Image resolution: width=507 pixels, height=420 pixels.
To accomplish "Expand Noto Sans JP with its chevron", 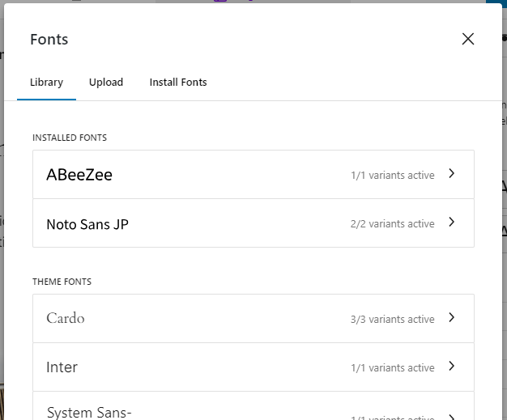I will [452, 222].
